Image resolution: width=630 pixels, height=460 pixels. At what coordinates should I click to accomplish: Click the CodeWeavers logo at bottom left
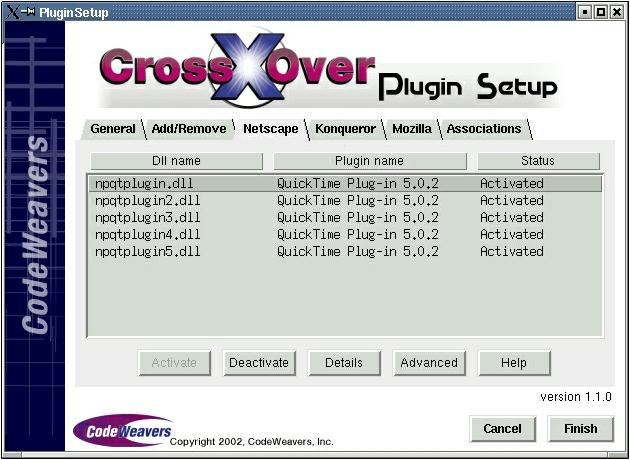coord(122,430)
